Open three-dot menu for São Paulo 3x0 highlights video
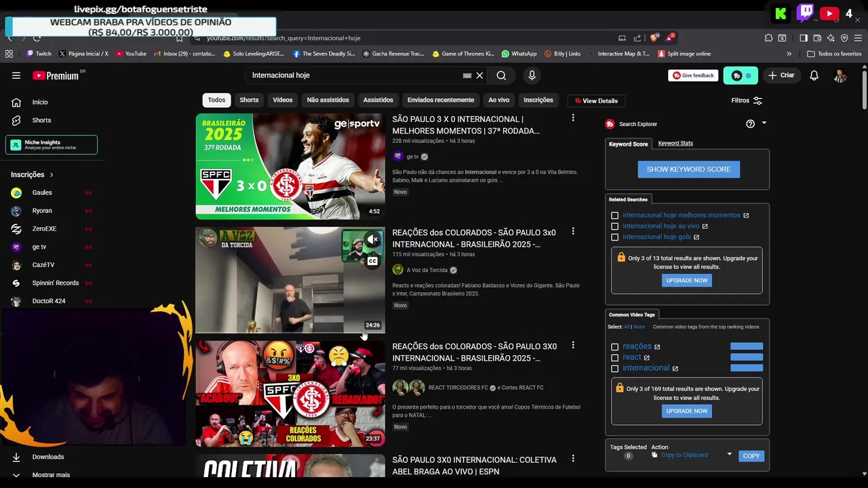Viewport: 868px width, 488px height. [x=573, y=119]
